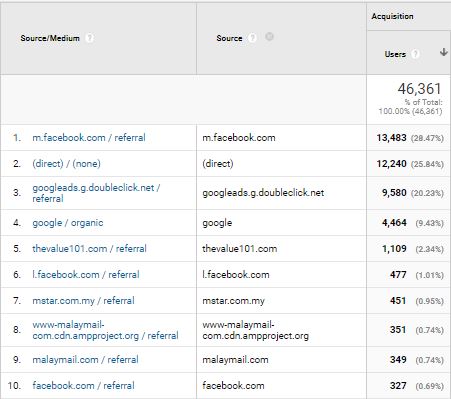Screen dimensions: 451x399
Task: Click help icon next to Users header
Action: 415,54
